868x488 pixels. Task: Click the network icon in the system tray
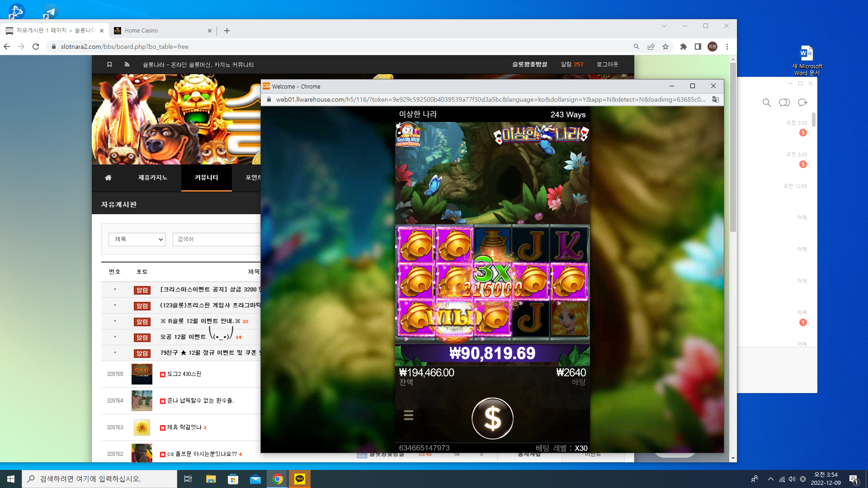point(782,479)
